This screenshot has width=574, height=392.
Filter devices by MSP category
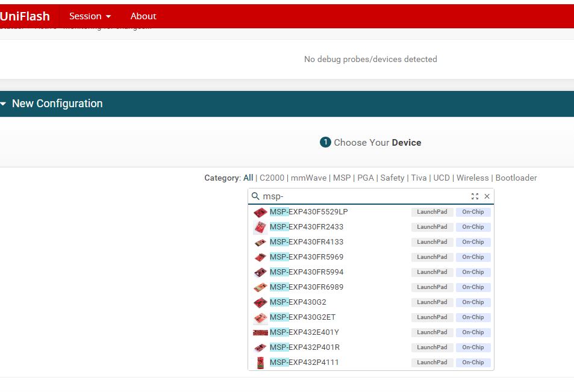[x=342, y=178]
